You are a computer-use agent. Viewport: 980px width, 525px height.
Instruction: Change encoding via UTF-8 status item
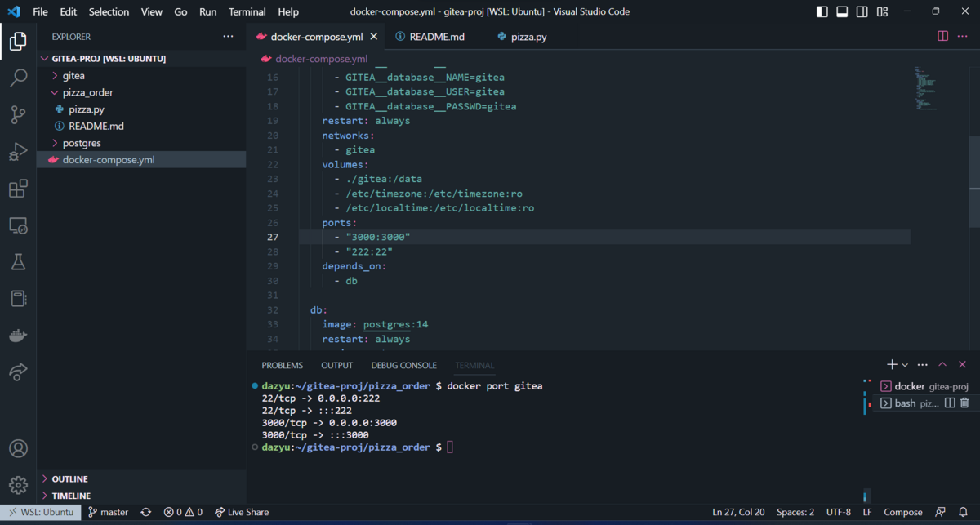click(x=838, y=512)
